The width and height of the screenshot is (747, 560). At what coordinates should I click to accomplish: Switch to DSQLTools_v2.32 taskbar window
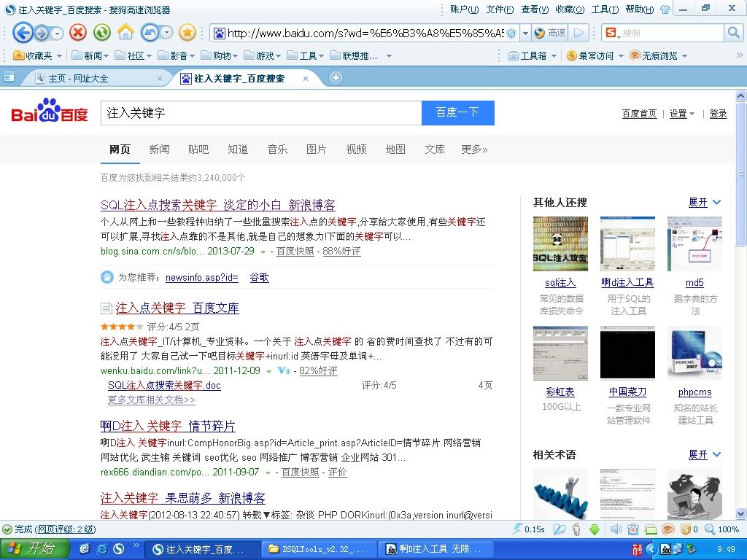point(319,550)
